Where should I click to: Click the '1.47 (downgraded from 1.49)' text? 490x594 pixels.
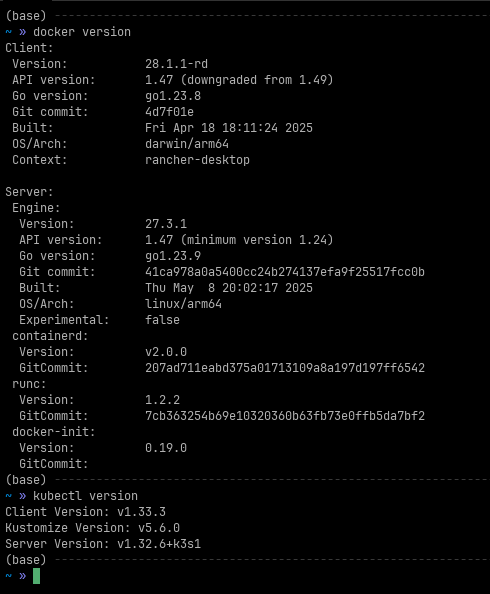(239, 80)
